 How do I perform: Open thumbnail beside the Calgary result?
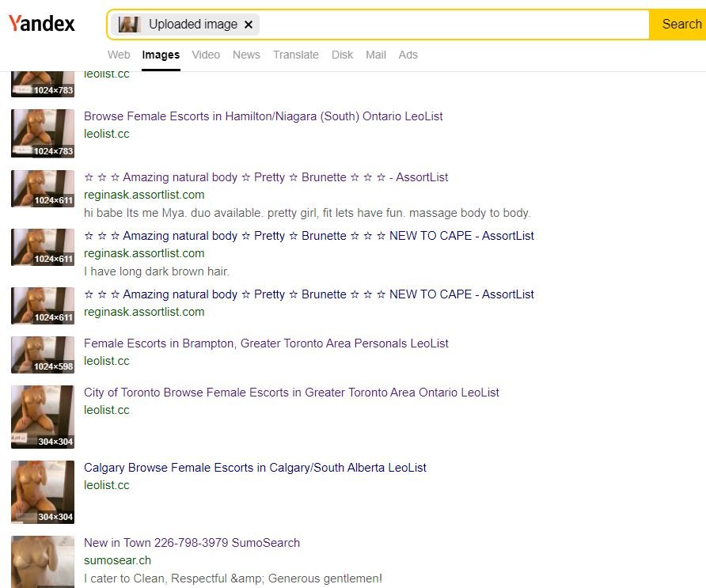point(43,492)
